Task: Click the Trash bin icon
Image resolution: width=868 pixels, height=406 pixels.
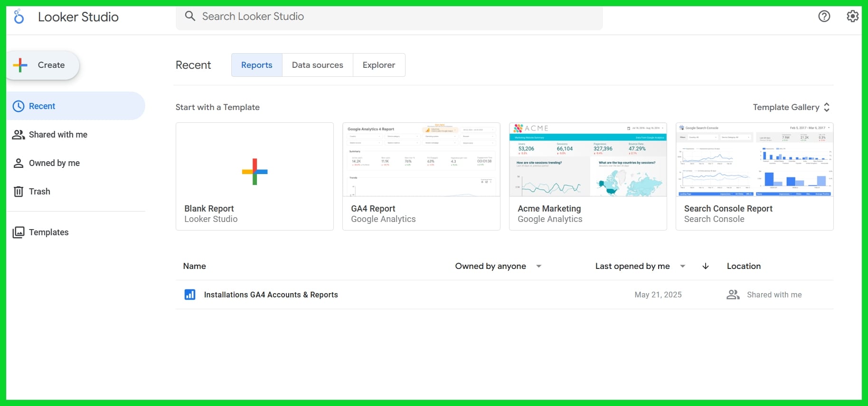Action: pos(19,192)
